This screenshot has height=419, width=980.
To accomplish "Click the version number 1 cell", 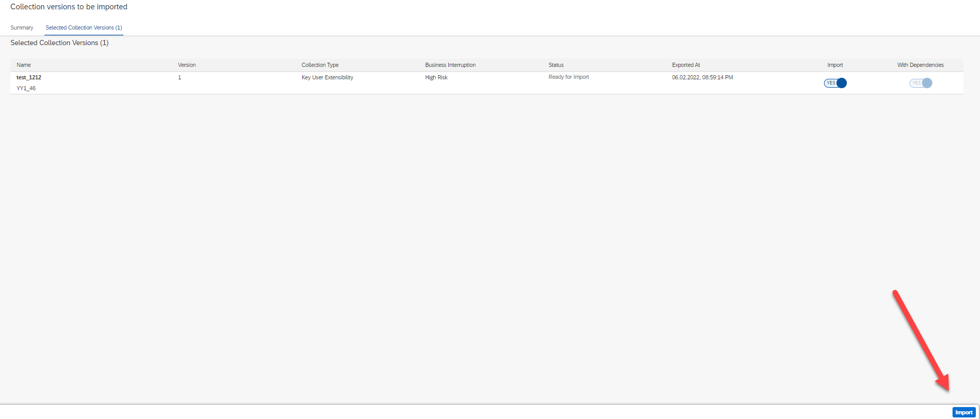I will coord(180,78).
